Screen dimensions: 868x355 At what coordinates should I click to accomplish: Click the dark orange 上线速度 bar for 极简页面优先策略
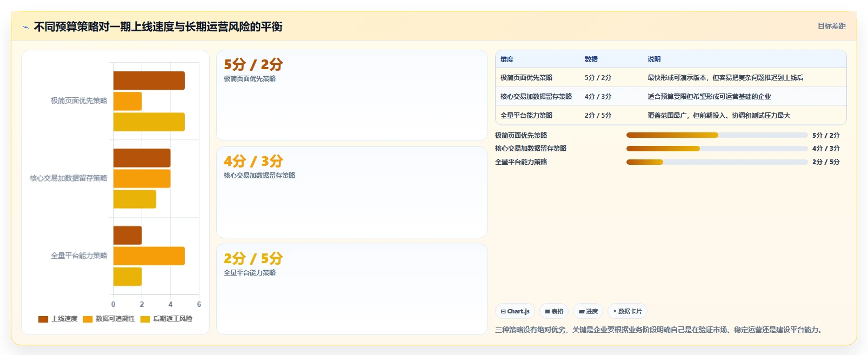tap(149, 81)
